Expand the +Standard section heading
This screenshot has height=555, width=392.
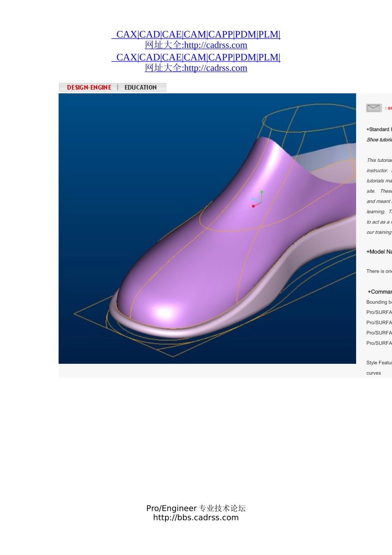coord(378,129)
